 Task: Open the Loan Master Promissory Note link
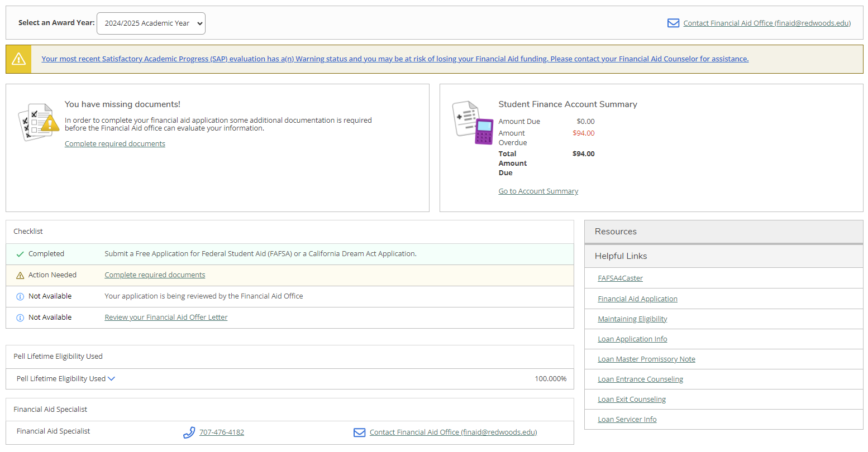click(x=646, y=359)
